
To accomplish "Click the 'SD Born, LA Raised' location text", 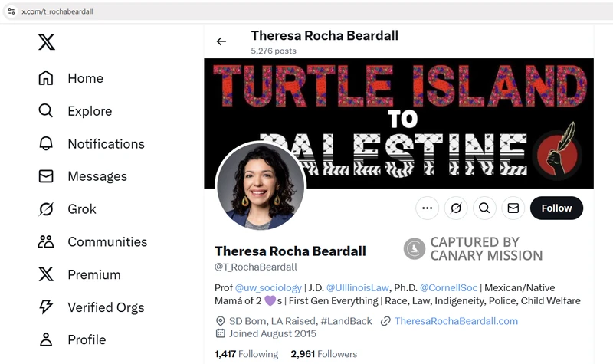I will point(273,321).
